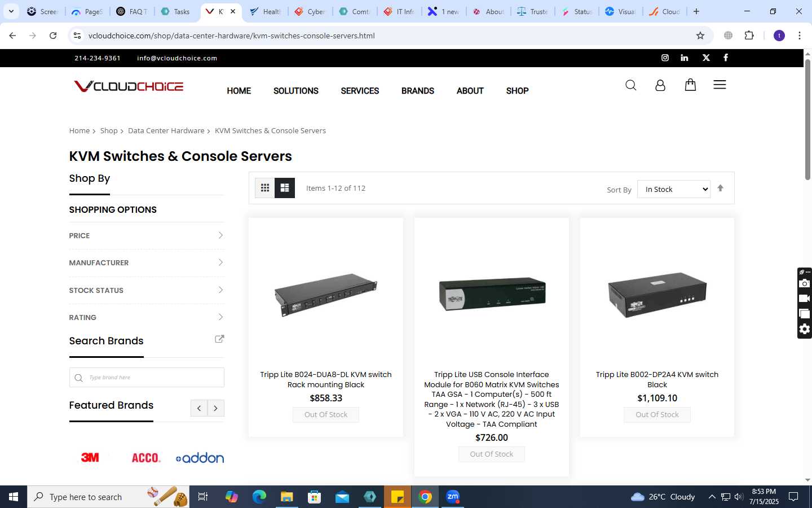Switch to compact grid view icon
This screenshot has width=812, height=508.
tap(264, 188)
